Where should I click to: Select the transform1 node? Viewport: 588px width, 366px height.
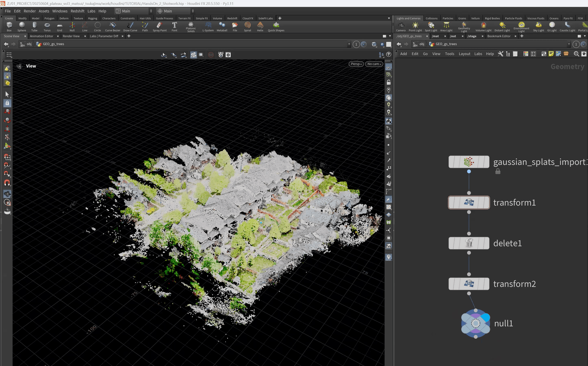(469, 203)
